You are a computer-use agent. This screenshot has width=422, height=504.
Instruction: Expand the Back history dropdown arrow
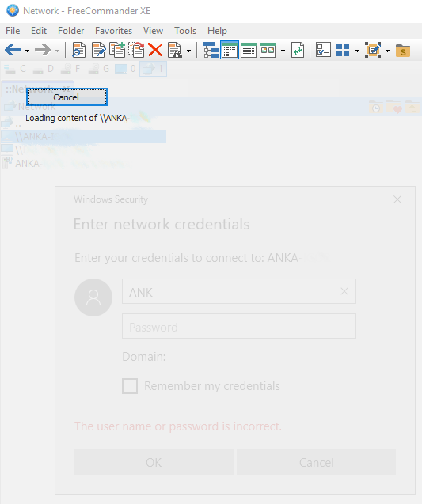coord(28,51)
